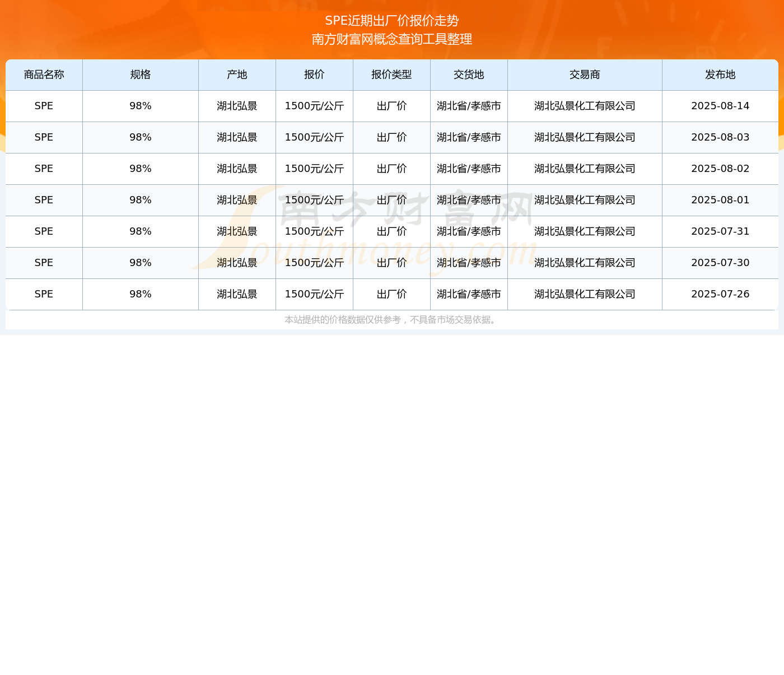This screenshot has width=784, height=675.
Task: Click SPE in the 2025-07-26 row
Action: click(44, 294)
